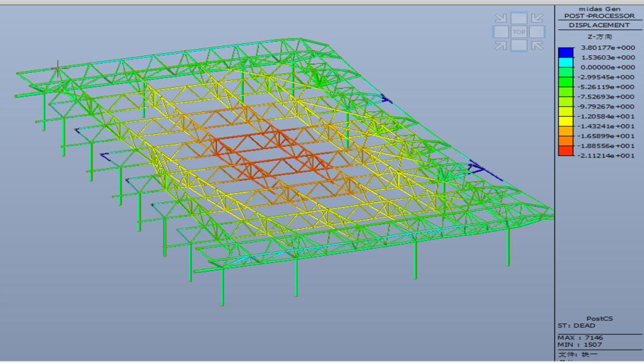Viewport: 644px width, 363px height.
Task: Click the dark blue legend color swatch
Action: coord(565,52)
